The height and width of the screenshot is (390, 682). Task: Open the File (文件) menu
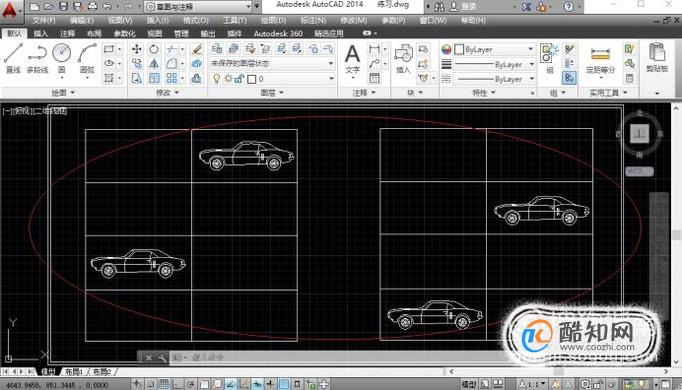(44, 20)
